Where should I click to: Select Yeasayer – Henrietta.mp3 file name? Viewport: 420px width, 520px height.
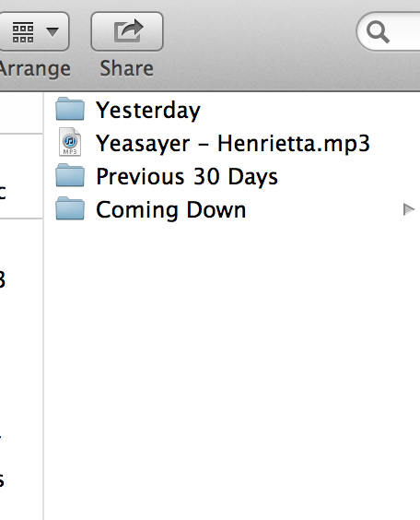tap(232, 144)
